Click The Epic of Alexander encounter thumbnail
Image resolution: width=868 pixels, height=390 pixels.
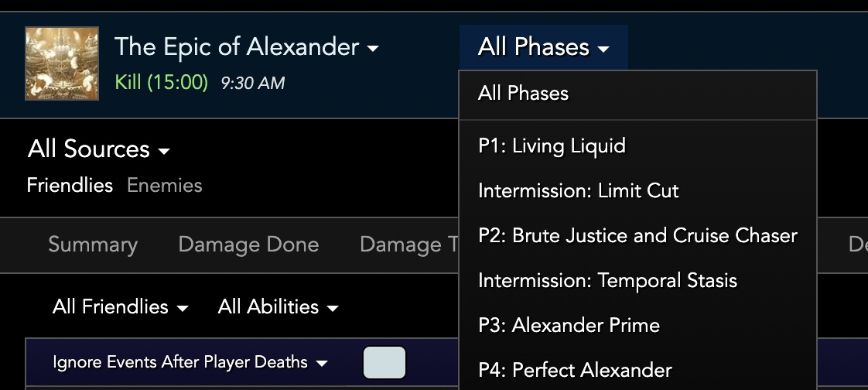(x=62, y=63)
